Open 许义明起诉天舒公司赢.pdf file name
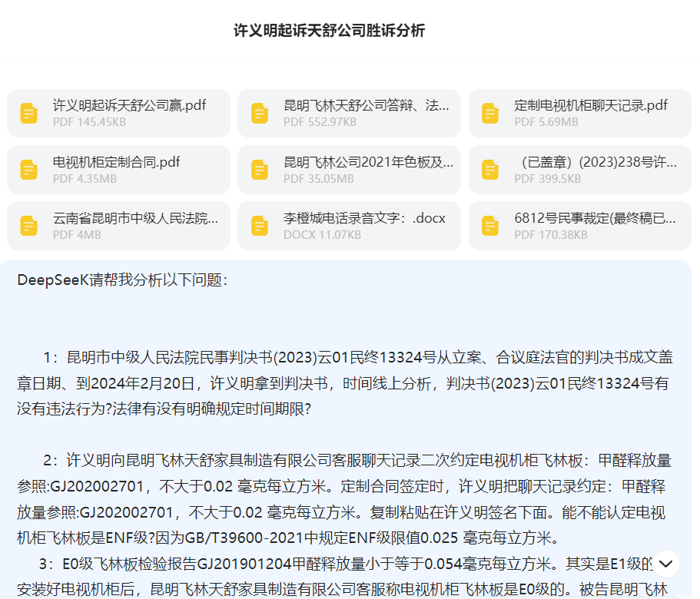The image size is (700, 599). [x=129, y=105]
